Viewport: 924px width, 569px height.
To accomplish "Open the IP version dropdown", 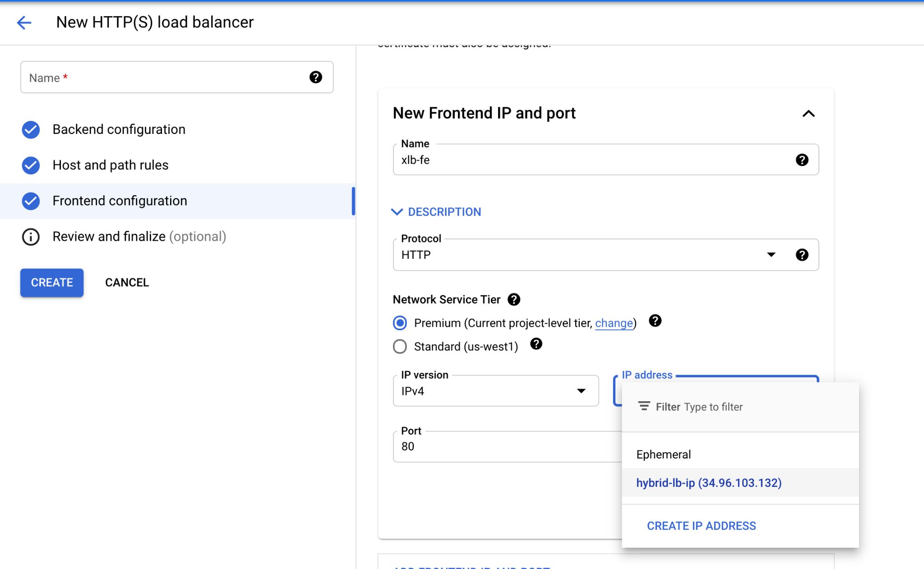I will (x=495, y=391).
